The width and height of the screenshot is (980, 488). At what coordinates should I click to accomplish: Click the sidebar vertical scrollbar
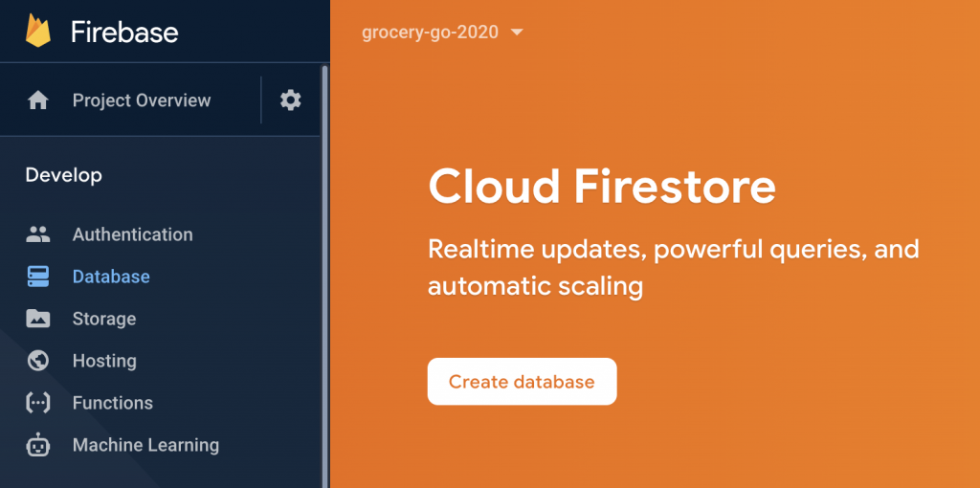tap(323, 268)
